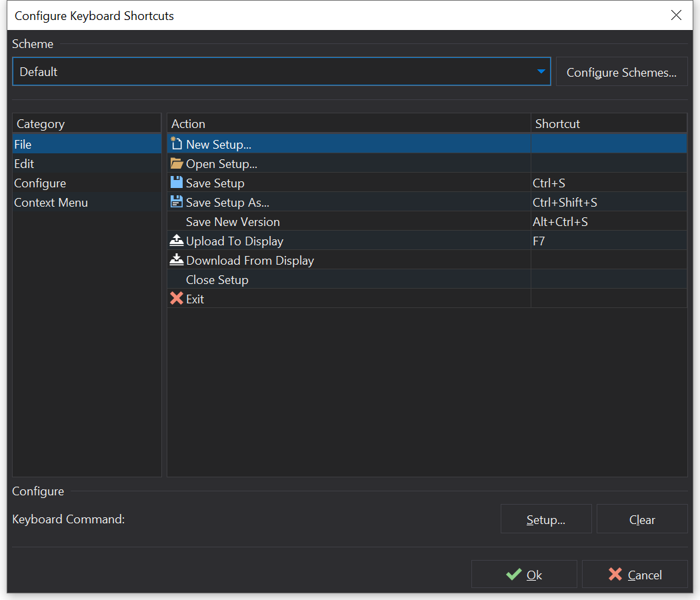
Task: Select the Context Menu category
Action: click(x=51, y=202)
